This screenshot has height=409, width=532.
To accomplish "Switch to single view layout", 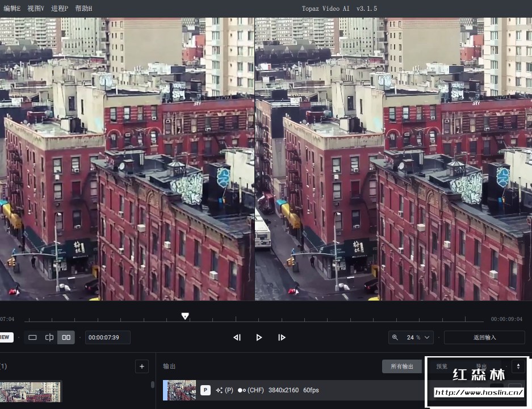I will pyautogui.click(x=32, y=337).
